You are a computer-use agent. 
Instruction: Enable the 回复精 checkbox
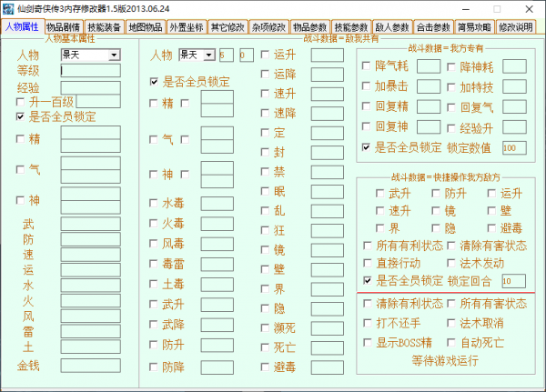pos(366,106)
